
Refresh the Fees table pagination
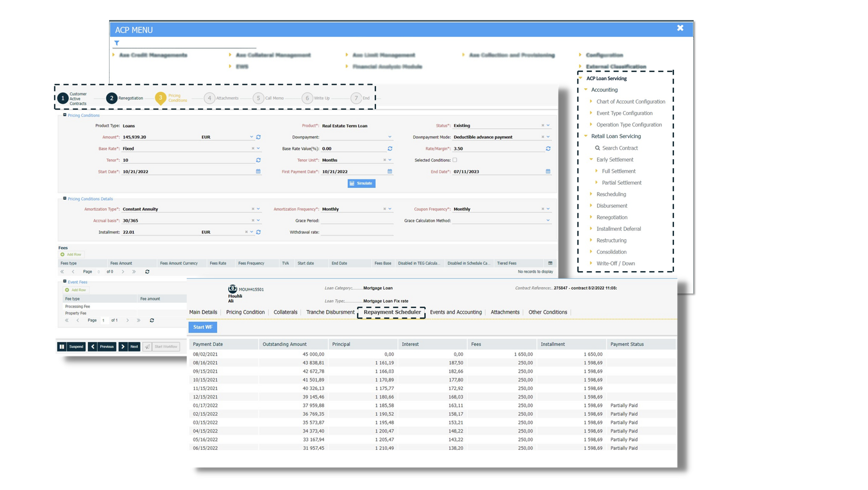coord(147,272)
